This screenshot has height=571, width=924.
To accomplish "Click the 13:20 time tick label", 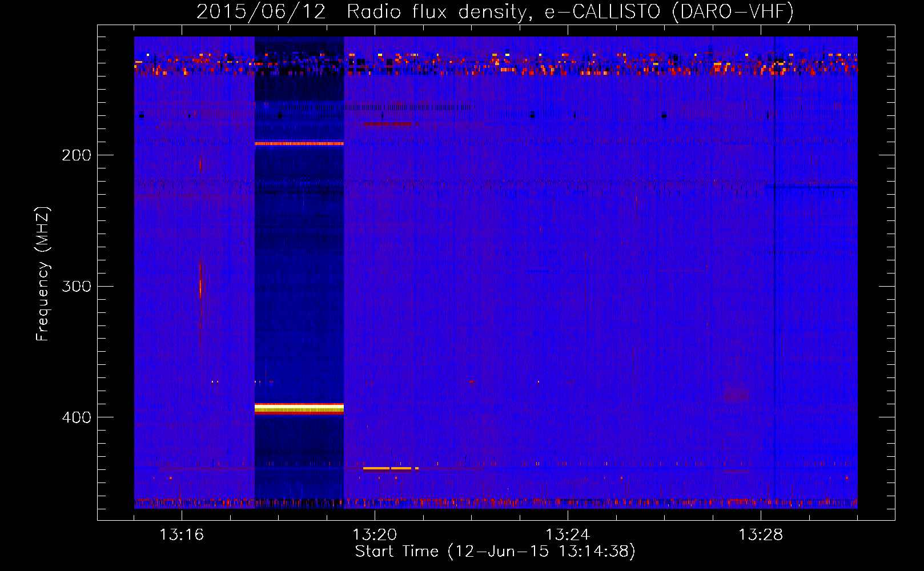I will (375, 534).
